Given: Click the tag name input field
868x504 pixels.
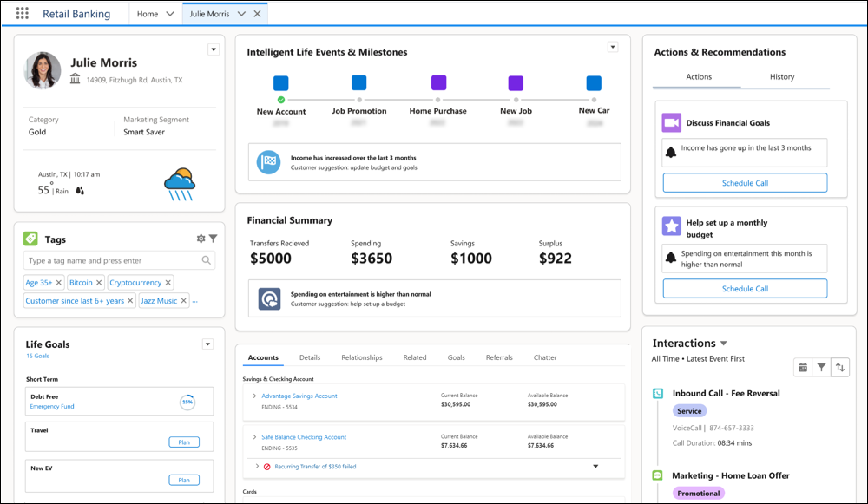Looking at the screenshot, I should click(x=119, y=260).
